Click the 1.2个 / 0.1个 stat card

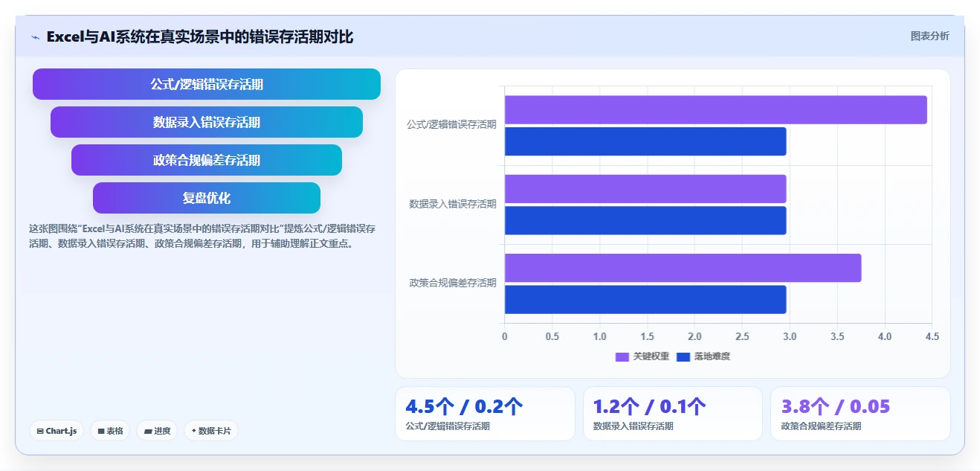[x=673, y=414]
